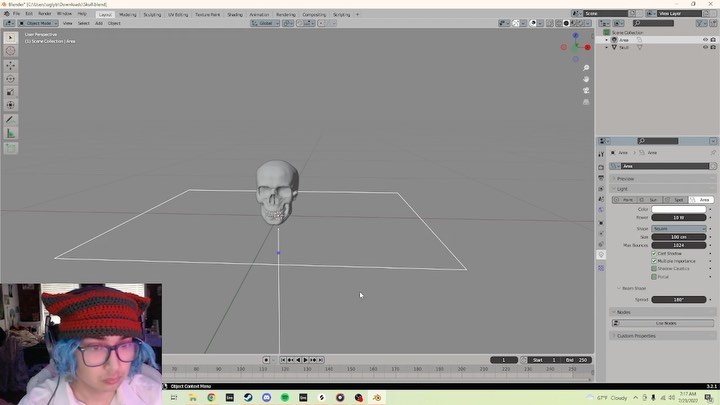Expand the Custom Properties panel

(636, 335)
